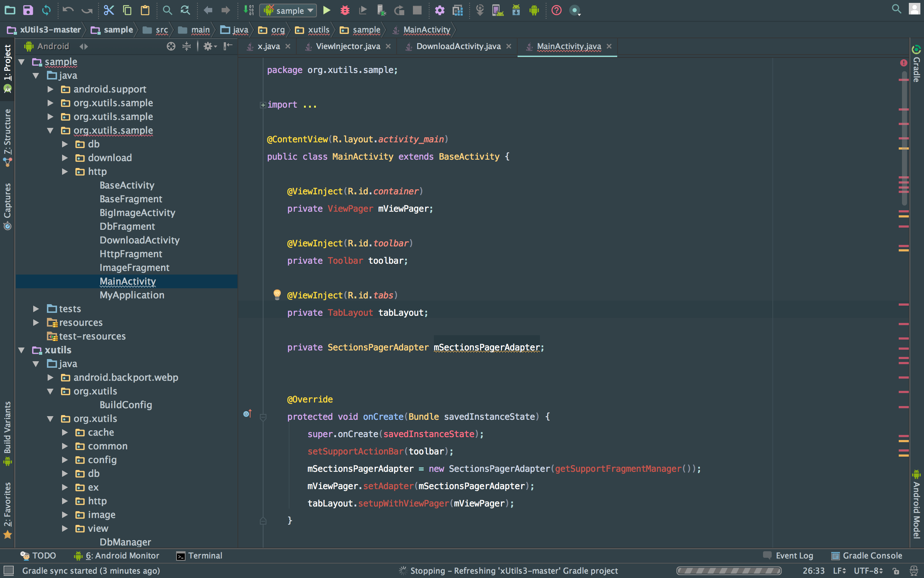Select MainActivity in the project tree
Viewport: 924px width, 578px height.
(127, 281)
